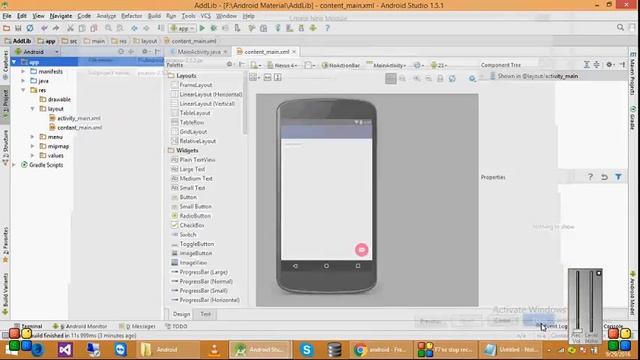640x360 pixels.
Task: Select Plain TextView in the Palette
Action: (193, 160)
